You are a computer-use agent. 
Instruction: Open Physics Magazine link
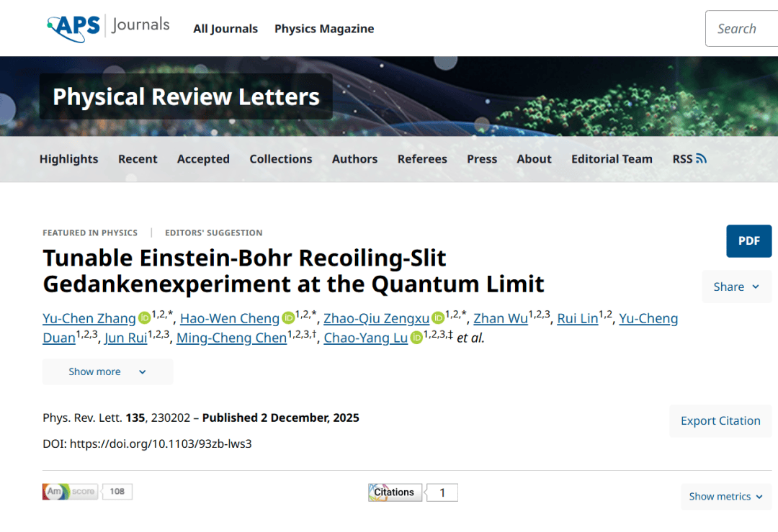[324, 29]
